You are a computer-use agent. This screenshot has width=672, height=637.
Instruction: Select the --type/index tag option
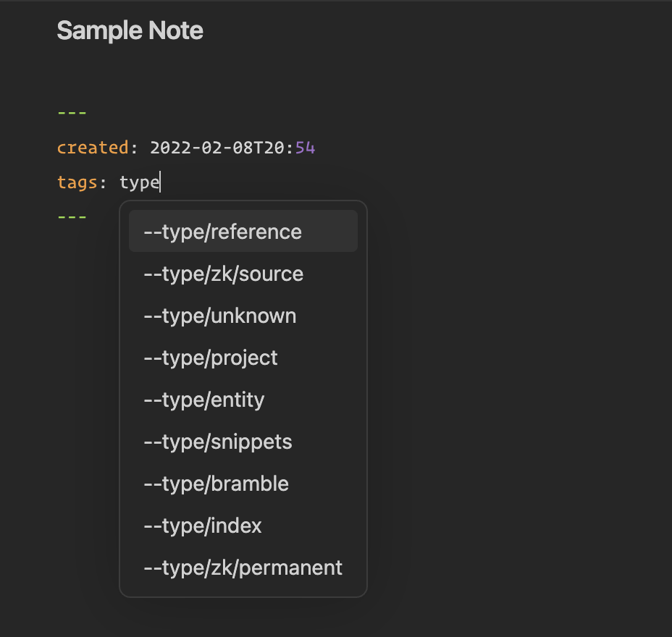pos(202,526)
